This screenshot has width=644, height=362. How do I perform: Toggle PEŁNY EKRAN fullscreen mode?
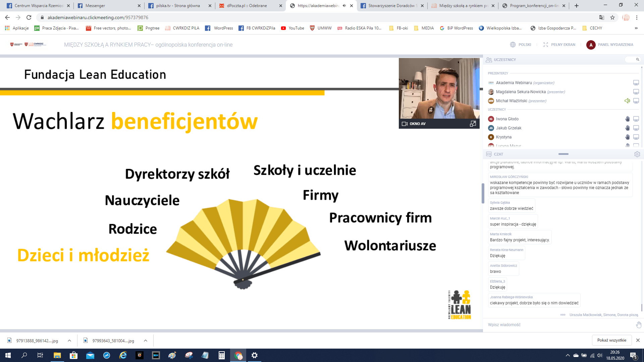pyautogui.click(x=559, y=45)
